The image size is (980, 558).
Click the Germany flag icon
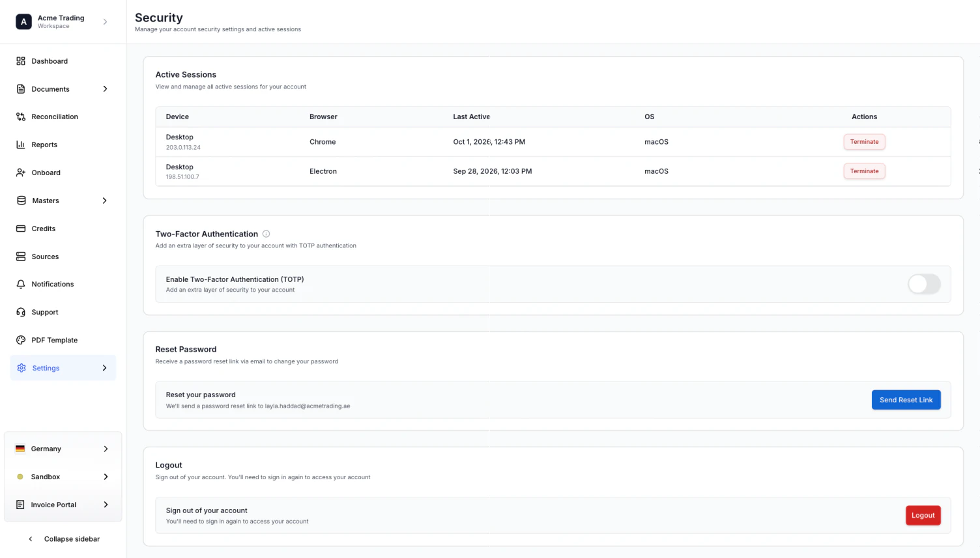click(x=20, y=449)
